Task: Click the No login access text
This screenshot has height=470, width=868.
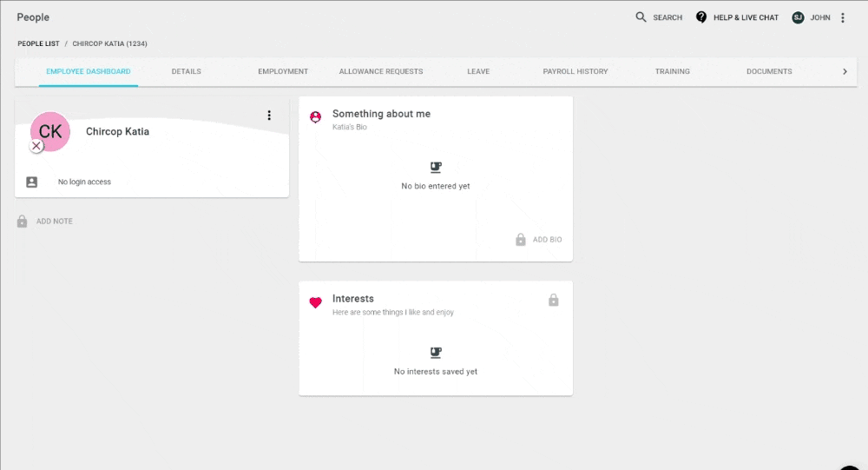Action: 84,182
